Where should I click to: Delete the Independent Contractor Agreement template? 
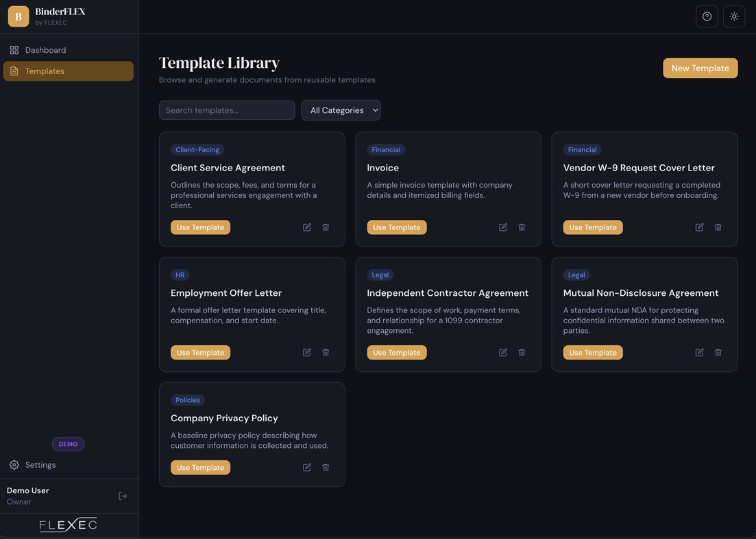click(522, 352)
